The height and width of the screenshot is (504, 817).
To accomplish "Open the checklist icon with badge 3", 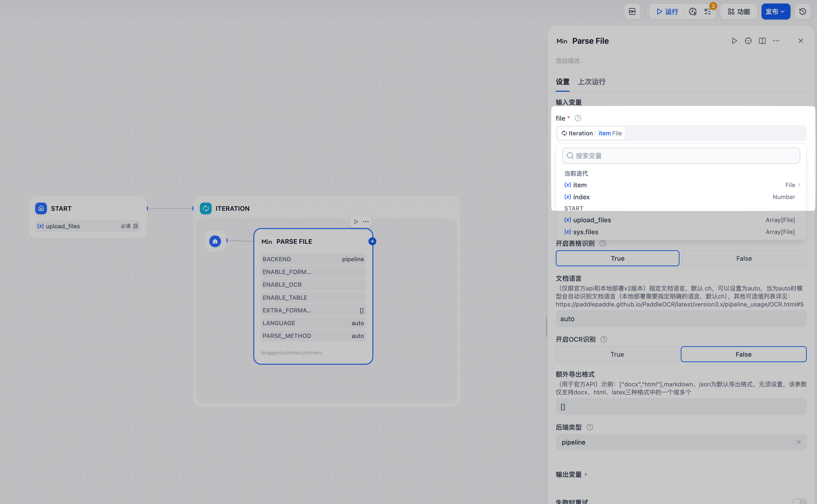I will (x=707, y=12).
